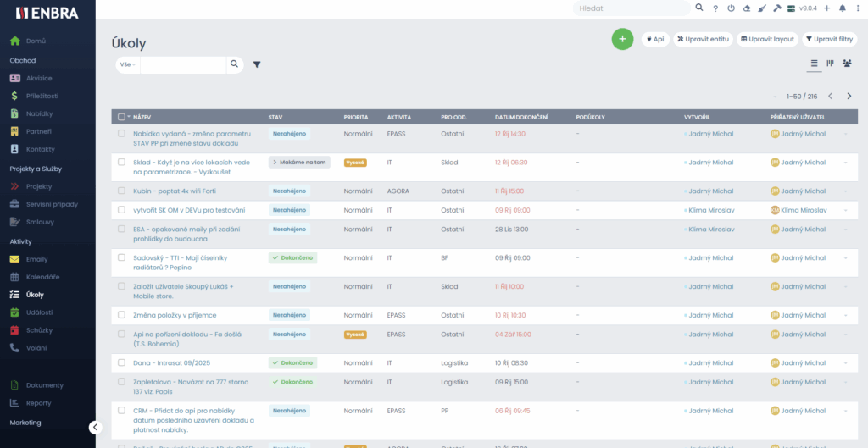The height and width of the screenshot is (448, 868).
Task: Select the 'Dana - Intrasat 09/2025' row checkbox
Action: tap(122, 362)
